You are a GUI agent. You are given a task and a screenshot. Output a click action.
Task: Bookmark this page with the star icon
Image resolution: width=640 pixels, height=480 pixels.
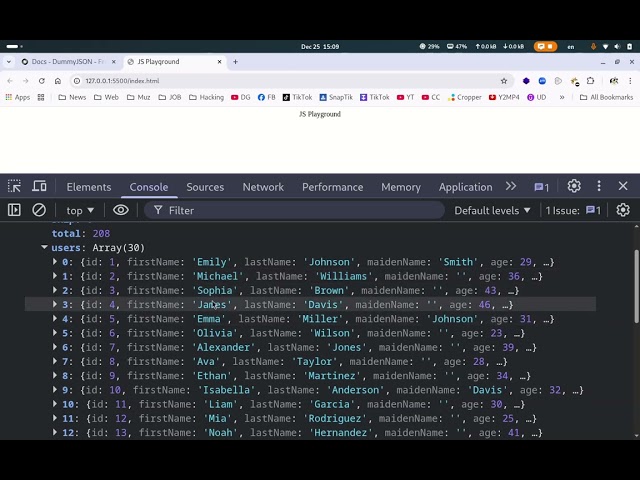click(504, 81)
